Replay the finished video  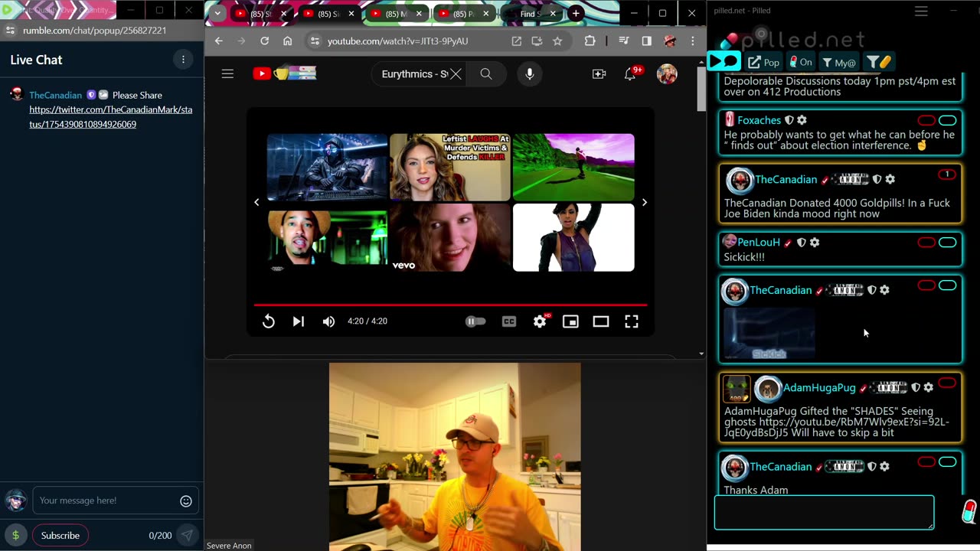[268, 321]
